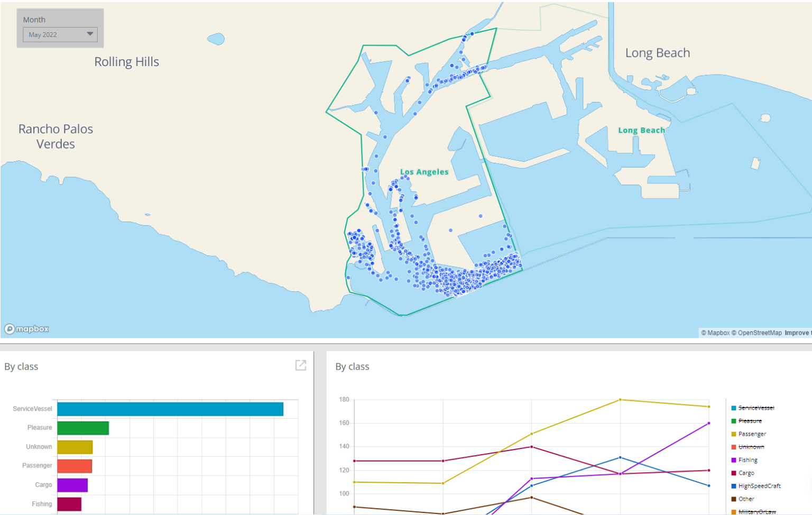Screen dimensions: 812x515
Task: Show the Pleasure series again via the legend
Action: point(733,421)
